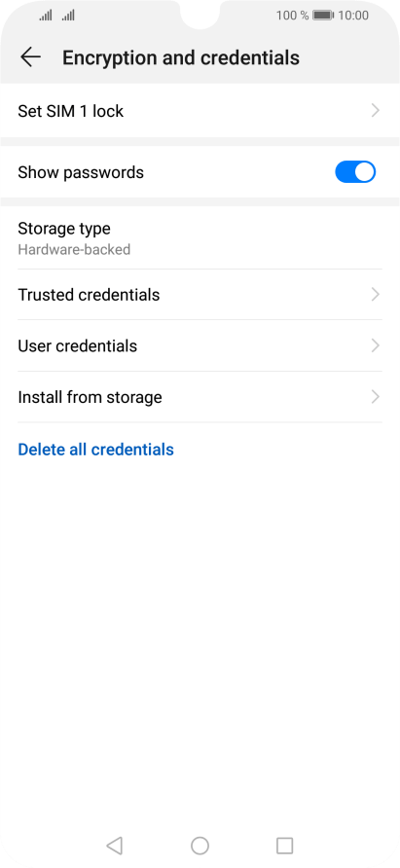Screen dimensions: 400x868
Task: Select Install from storage option
Action: (x=200, y=397)
